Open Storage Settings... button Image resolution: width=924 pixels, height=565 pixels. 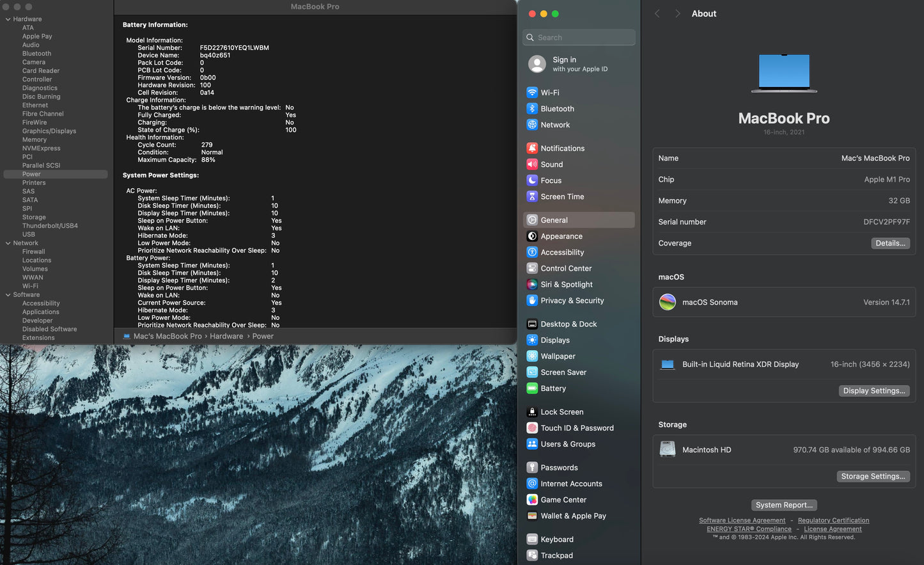[x=873, y=476]
